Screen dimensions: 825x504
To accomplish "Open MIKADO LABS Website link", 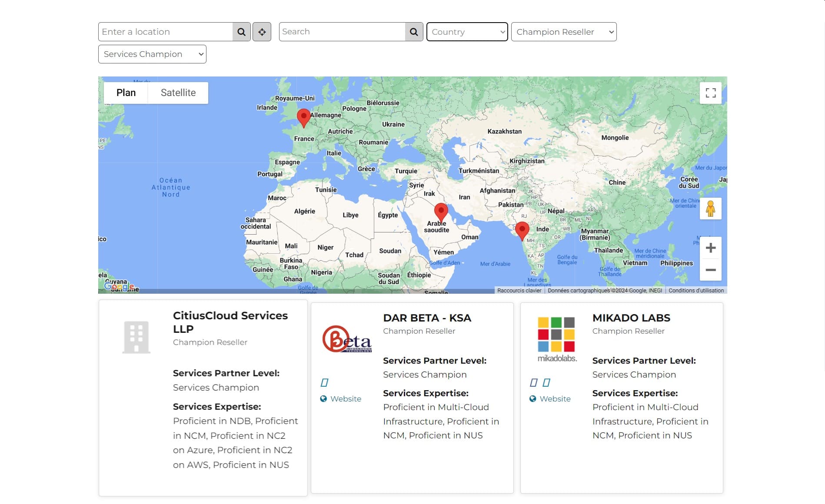I will (550, 399).
